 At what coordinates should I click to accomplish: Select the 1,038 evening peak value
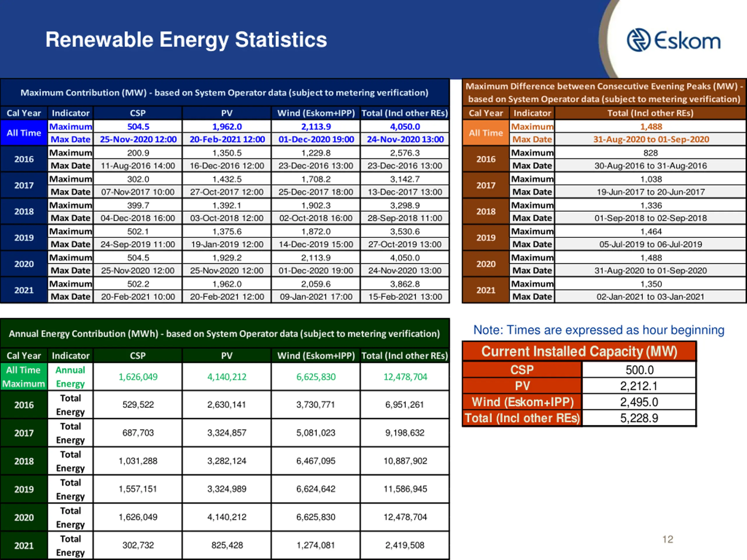click(651, 179)
